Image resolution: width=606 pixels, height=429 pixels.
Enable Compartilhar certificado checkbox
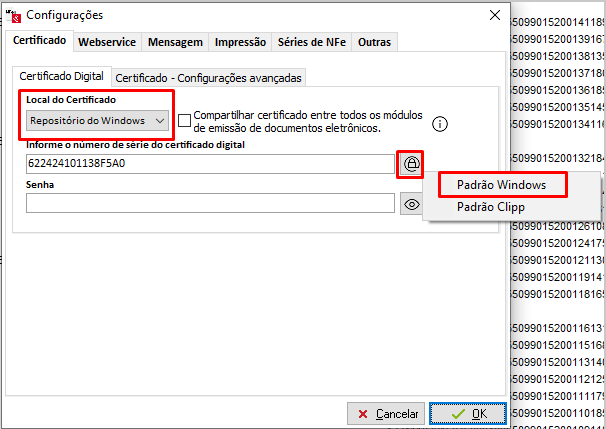185,121
